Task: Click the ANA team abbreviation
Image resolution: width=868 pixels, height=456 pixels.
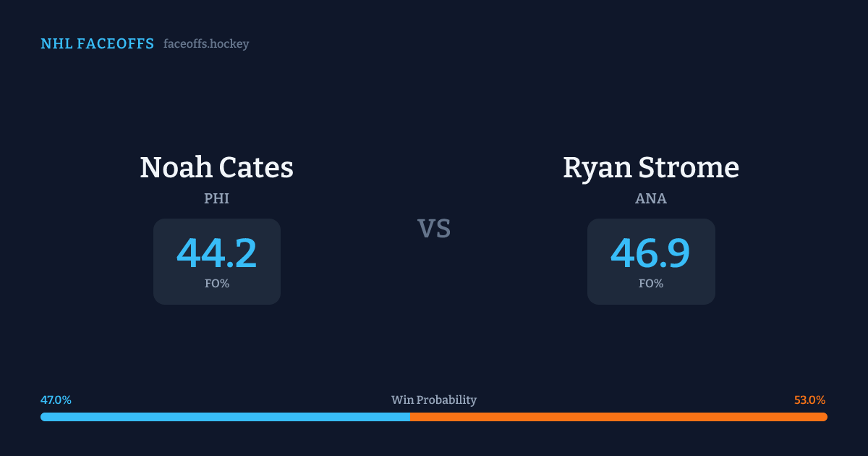Action: pos(651,198)
